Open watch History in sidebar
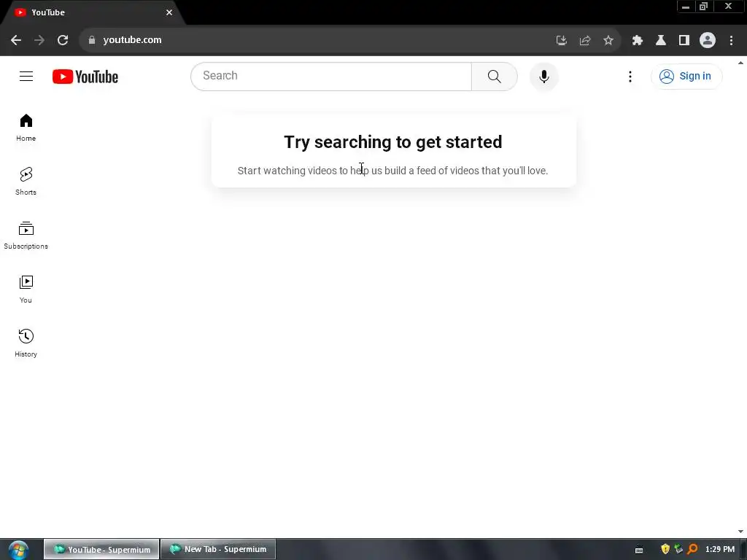 tap(26, 343)
